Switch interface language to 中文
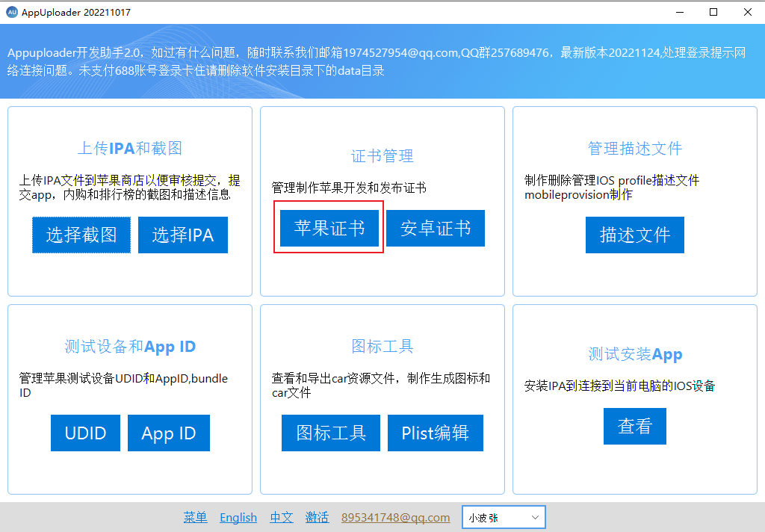The width and height of the screenshot is (765, 532). (x=281, y=517)
